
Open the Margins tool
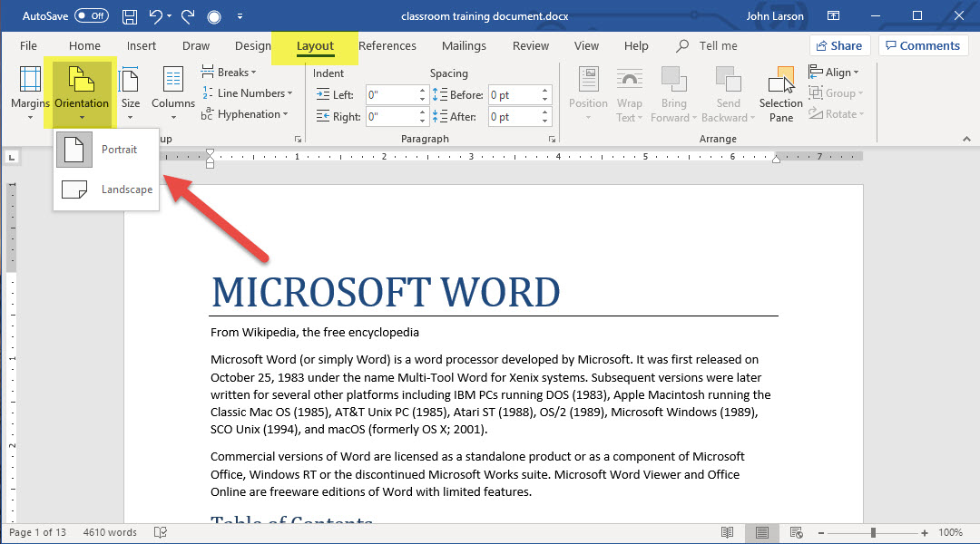pyautogui.click(x=30, y=92)
